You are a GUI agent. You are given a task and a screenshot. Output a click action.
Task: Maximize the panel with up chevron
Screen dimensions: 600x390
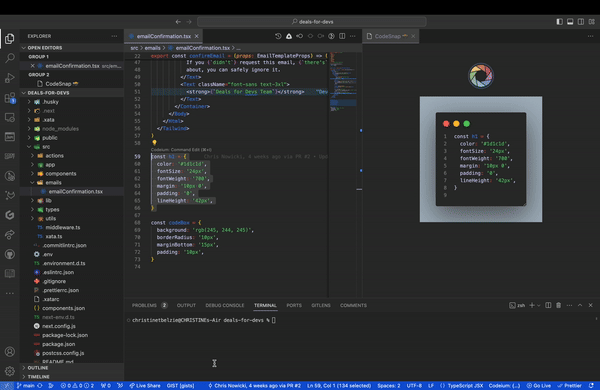tap(580, 305)
